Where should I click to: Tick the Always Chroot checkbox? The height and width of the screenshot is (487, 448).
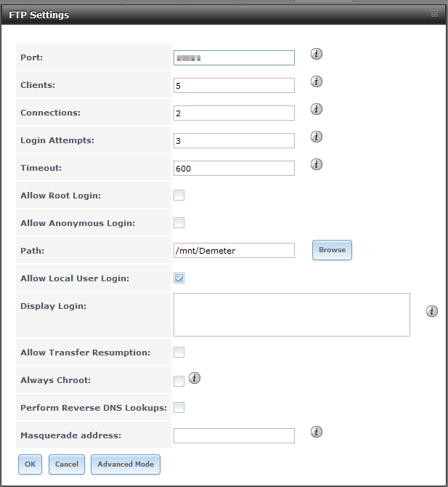[179, 380]
